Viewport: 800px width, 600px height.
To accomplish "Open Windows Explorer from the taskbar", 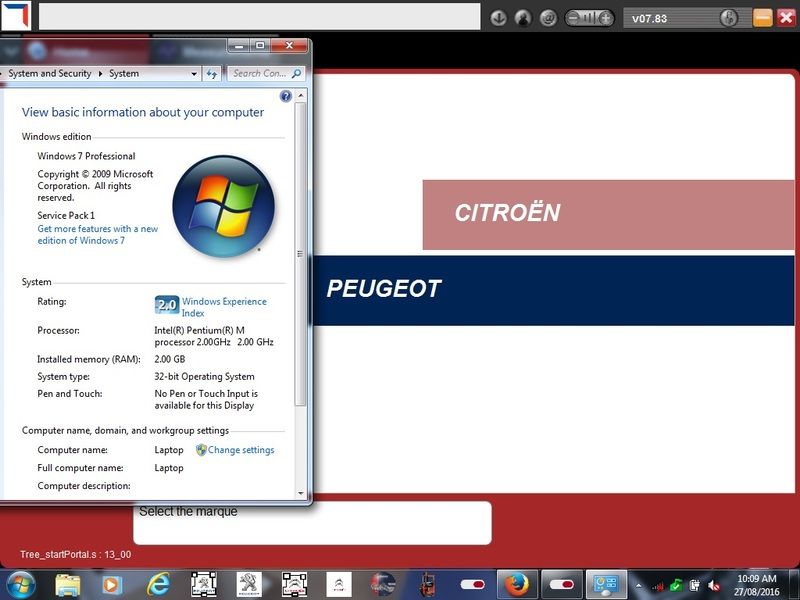I will 68,585.
